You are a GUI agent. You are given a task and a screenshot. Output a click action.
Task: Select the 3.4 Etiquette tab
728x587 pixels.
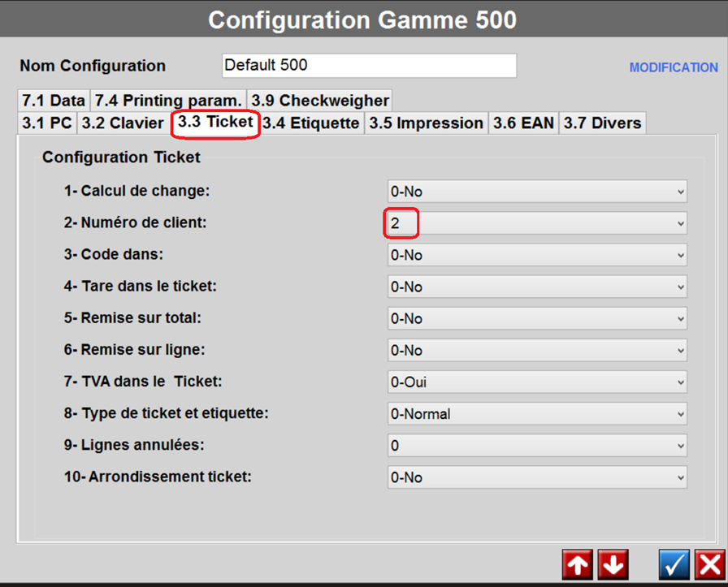click(310, 123)
